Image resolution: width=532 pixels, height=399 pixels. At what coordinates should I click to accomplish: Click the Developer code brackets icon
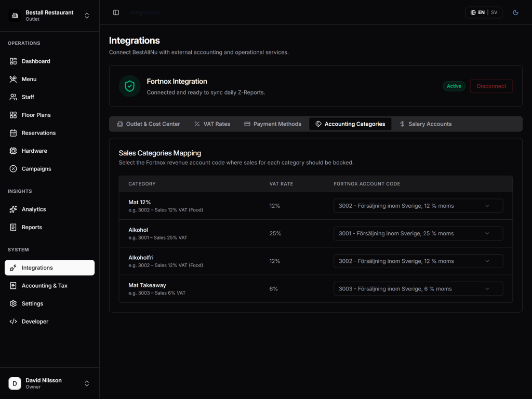click(x=13, y=321)
